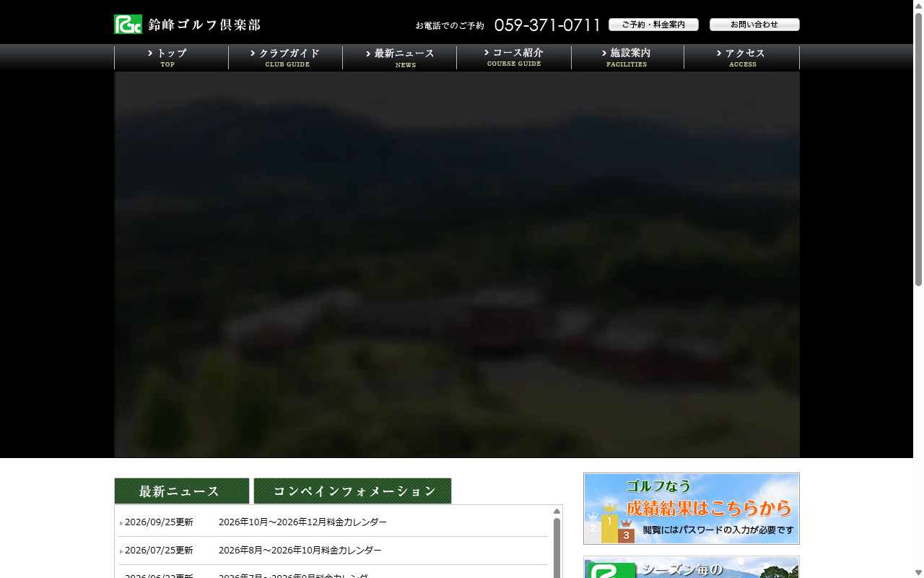
Task: Click the ご予約・料金案内 button
Action: tap(653, 25)
